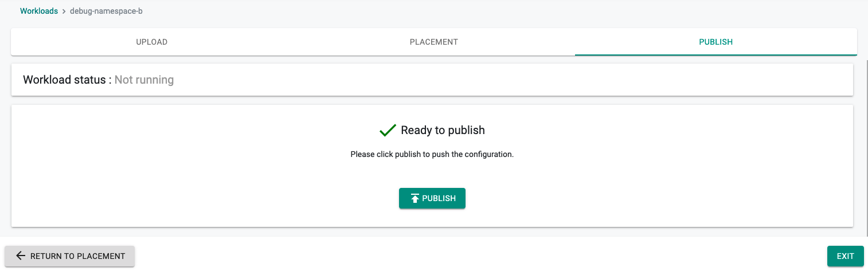Select the Publish tab
Image resolution: width=868 pixels, height=275 pixels.
click(716, 42)
